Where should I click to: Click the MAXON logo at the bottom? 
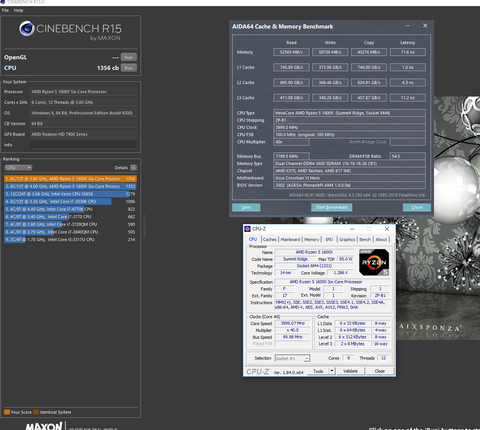[x=44, y=426]
